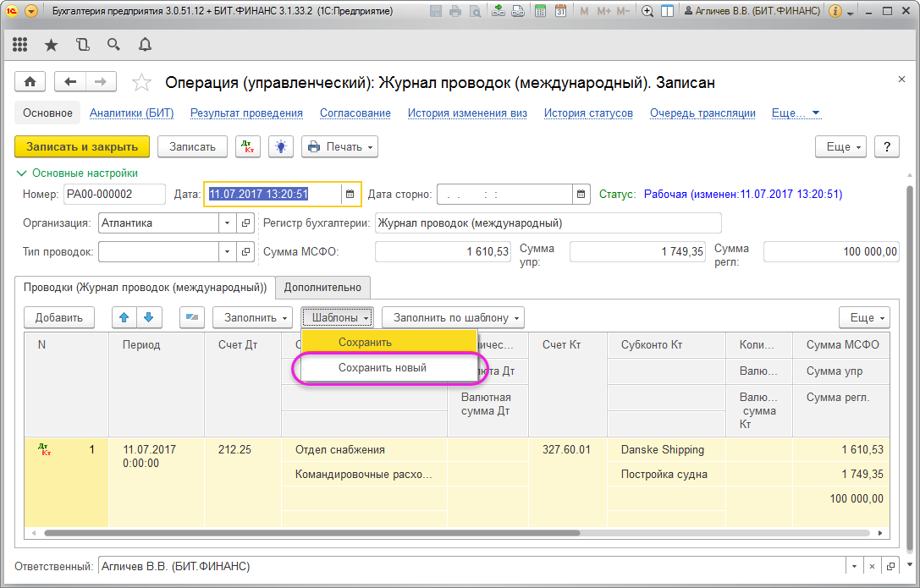The image size is (920, 588).
Task: Expand the Тип проводок dropdown
Action: 227,251
